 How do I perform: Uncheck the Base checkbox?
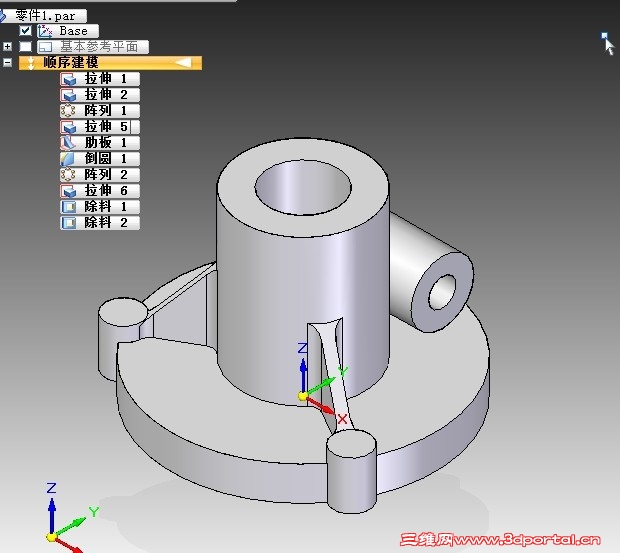coord(25,30)
